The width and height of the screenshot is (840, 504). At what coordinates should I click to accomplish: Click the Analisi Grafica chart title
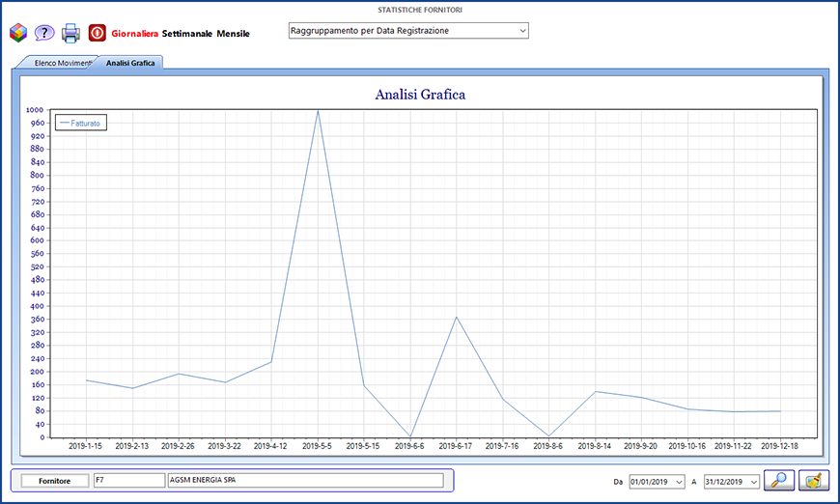[420, 95]
